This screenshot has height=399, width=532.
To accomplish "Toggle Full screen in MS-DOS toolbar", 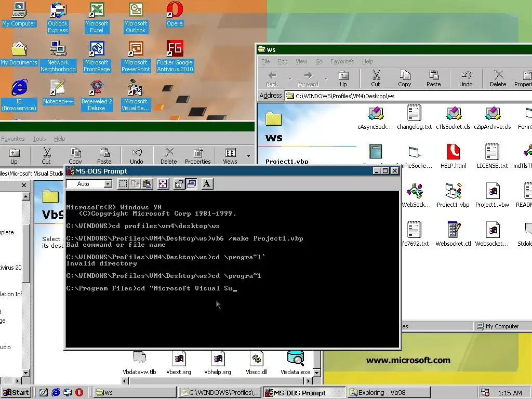I will pos(163,184).
